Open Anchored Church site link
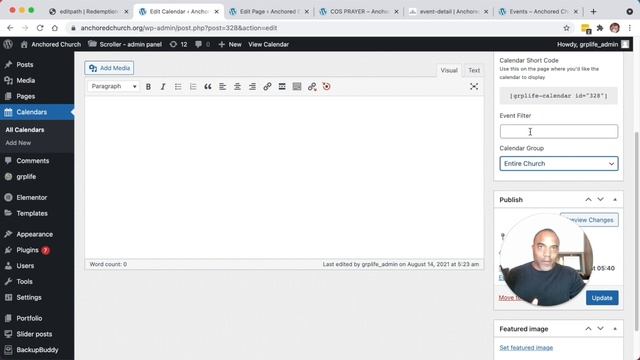 (x=51, y=44)
